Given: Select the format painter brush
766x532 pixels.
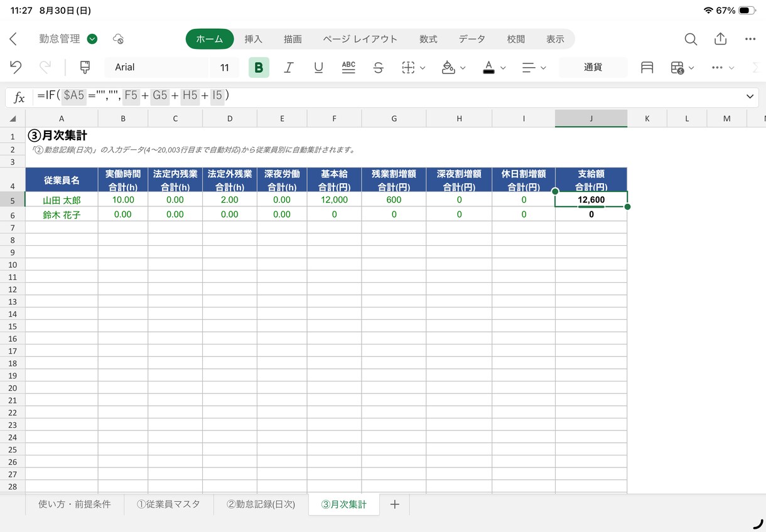Looking at the screenshot, I should (85, 67).
